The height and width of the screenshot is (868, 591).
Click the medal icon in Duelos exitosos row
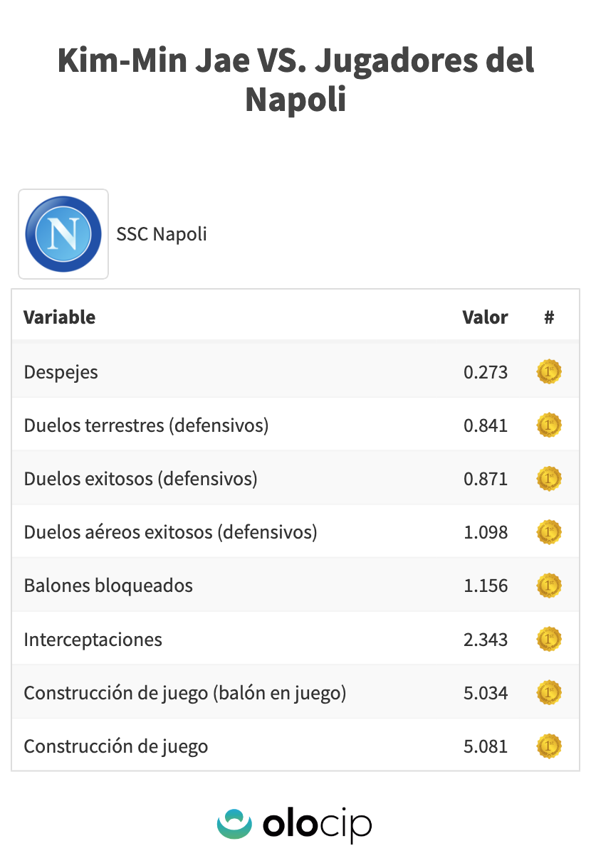pos(549,479)
